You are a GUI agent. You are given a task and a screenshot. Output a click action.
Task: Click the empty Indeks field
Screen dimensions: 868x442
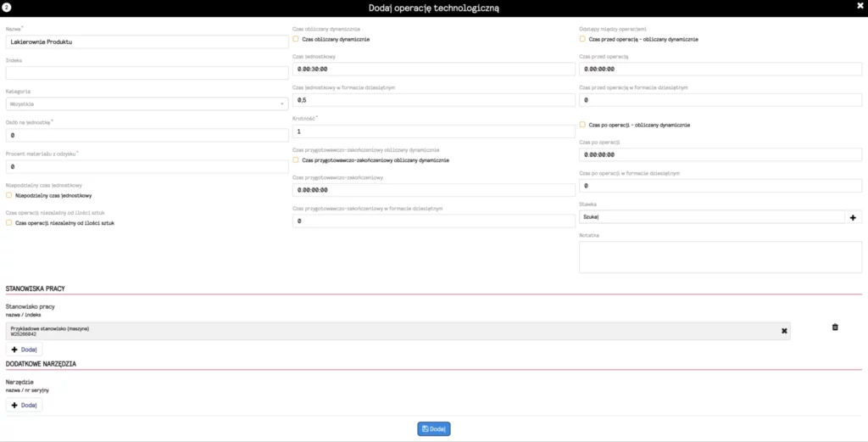(147, 73)
